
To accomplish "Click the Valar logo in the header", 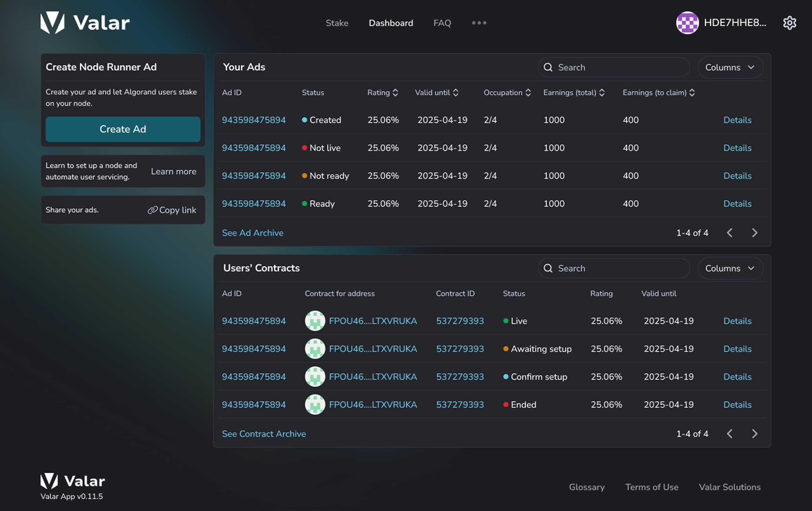I will [85, 23].
